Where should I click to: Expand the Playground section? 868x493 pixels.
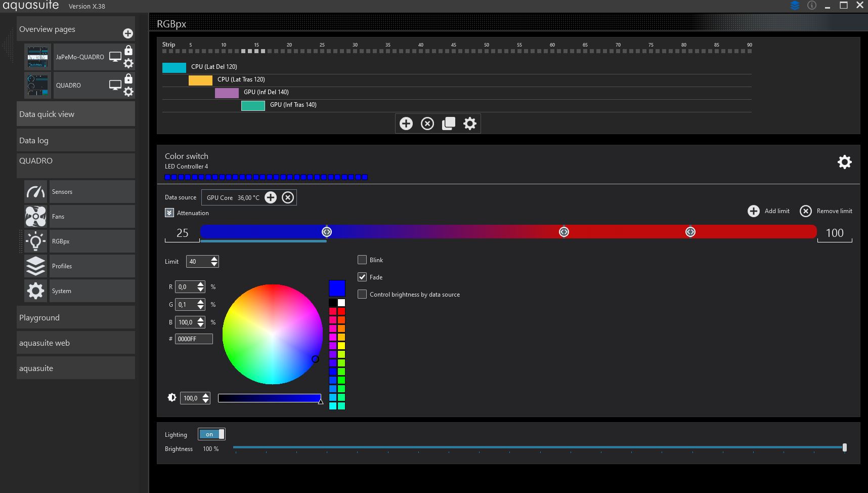click(76, 318)
